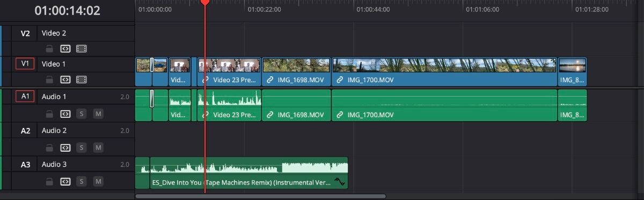This screenshot has width=644, height=200.
Task: Click the horizontal timeline scrollbar
Action: click(x=260, y=196)
